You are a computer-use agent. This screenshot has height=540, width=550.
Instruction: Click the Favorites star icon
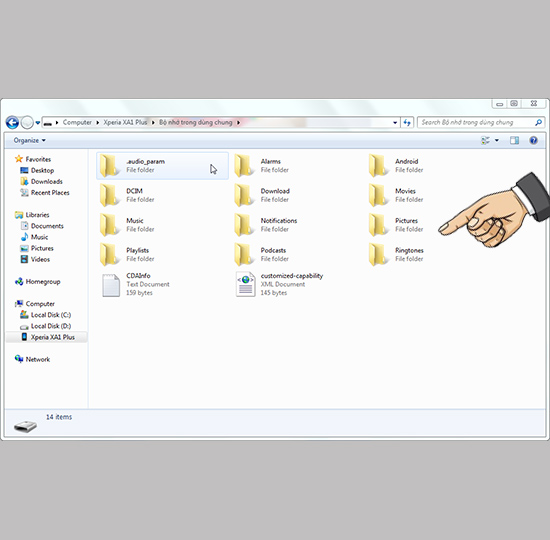coord(19,159)
